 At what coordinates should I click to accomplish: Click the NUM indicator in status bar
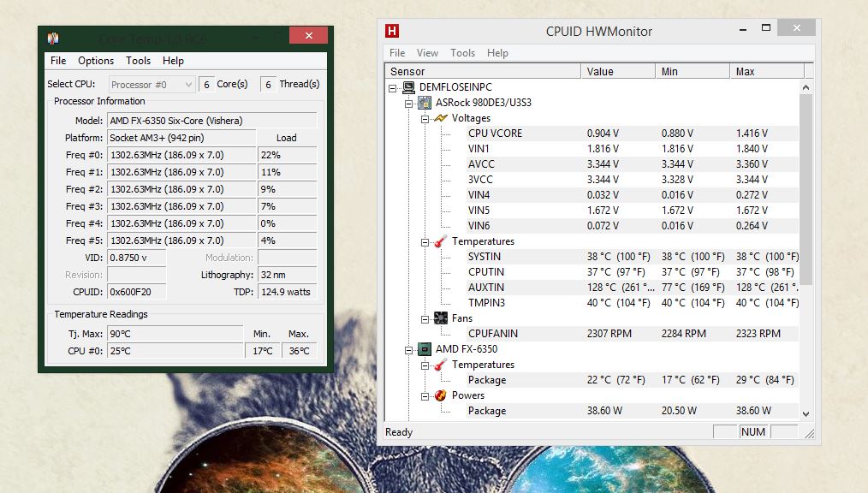click(x=752, y=432)
